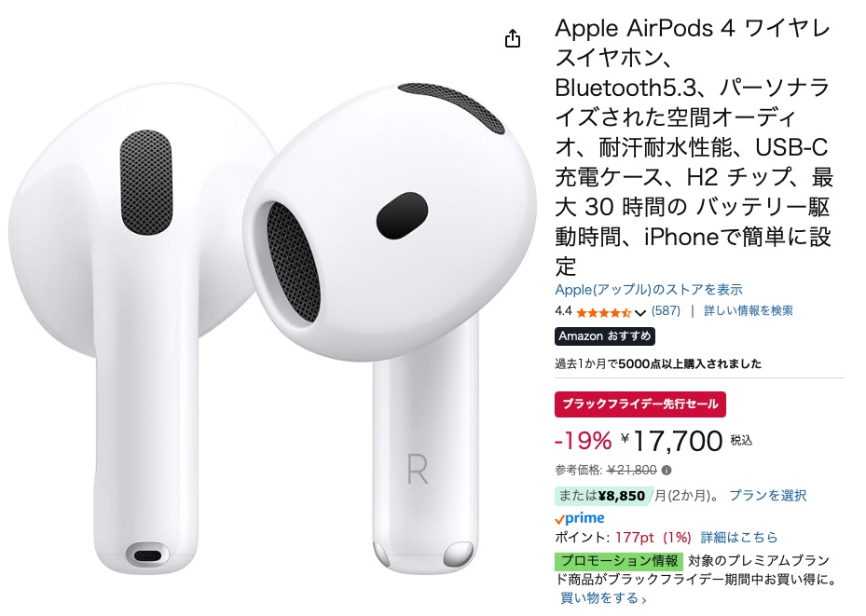Open Apple(アップル)のストアを表示 link
The image size is (866, 616).
649,289
